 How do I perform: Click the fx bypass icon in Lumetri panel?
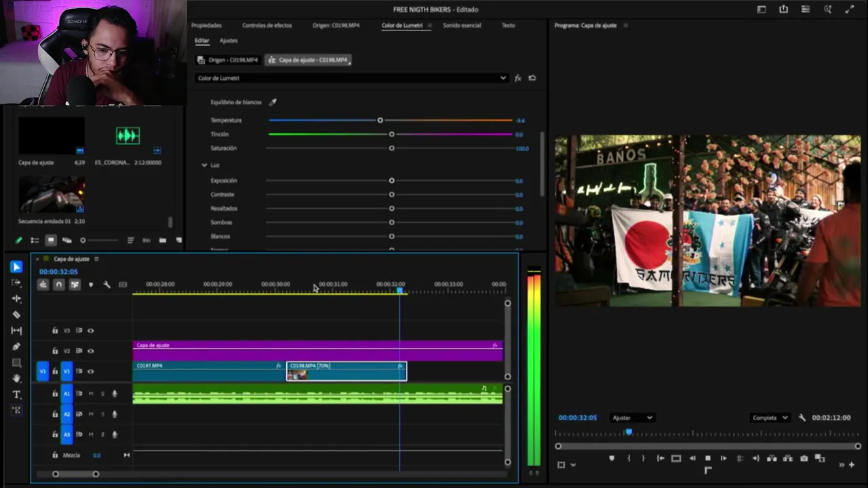point(517,78)
